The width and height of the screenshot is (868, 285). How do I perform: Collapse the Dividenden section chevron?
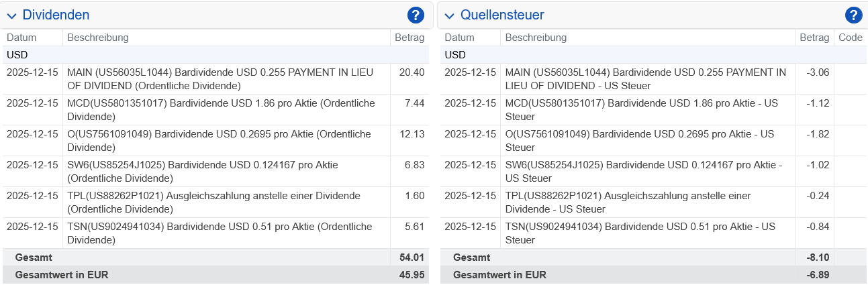pyautogui.click(x=11, y=15)
